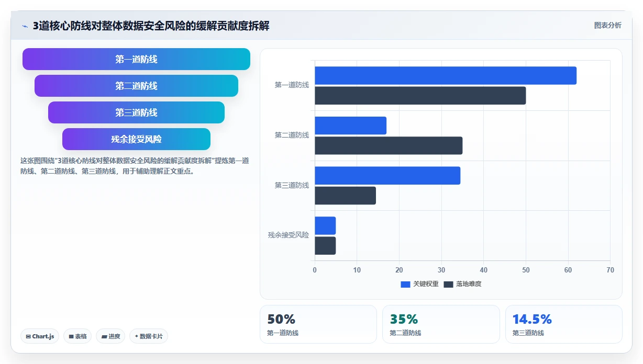Open the 图表分析 label in the header

point(607,25)
